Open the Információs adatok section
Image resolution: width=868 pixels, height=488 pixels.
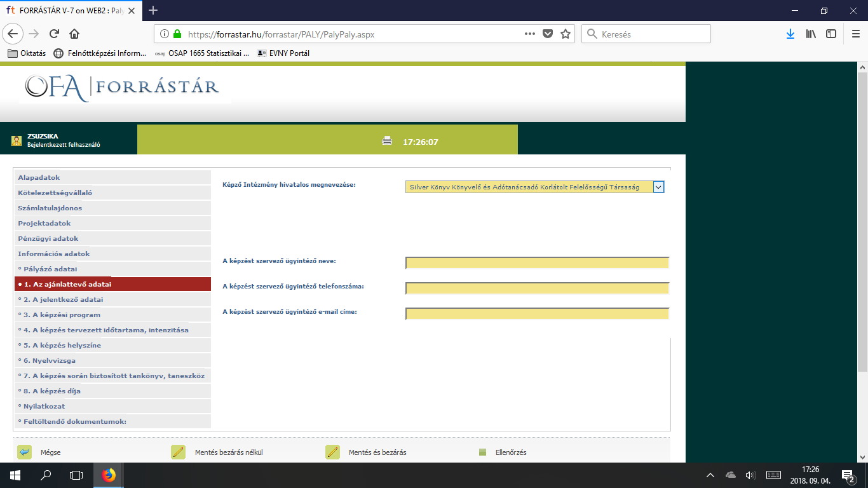point(112,254)
